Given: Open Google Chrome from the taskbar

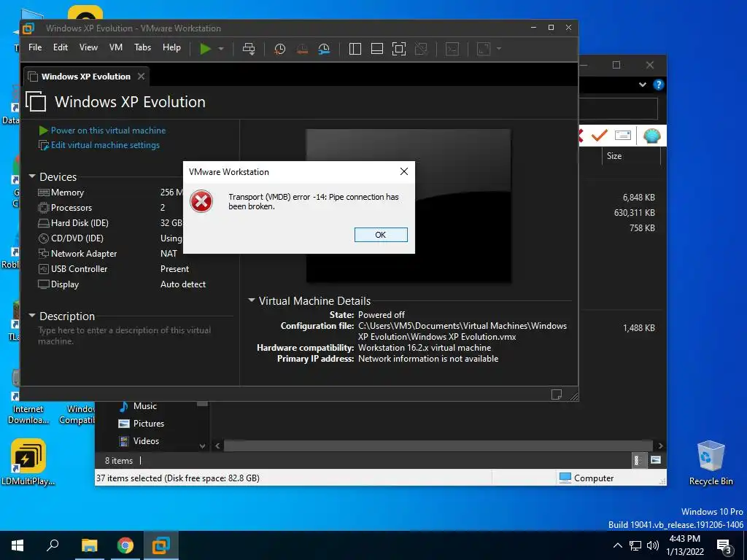Looking at the screenshot, I should (125, 545).
